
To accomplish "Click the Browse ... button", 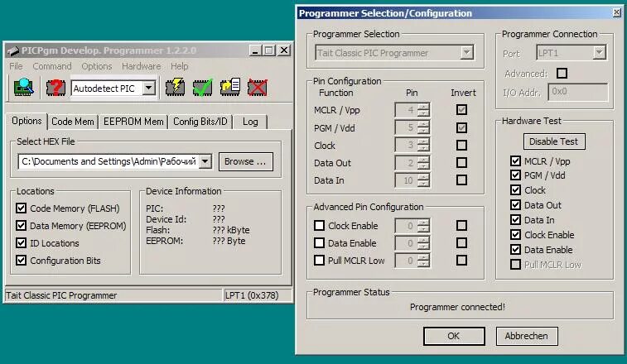I will [245, 161].
